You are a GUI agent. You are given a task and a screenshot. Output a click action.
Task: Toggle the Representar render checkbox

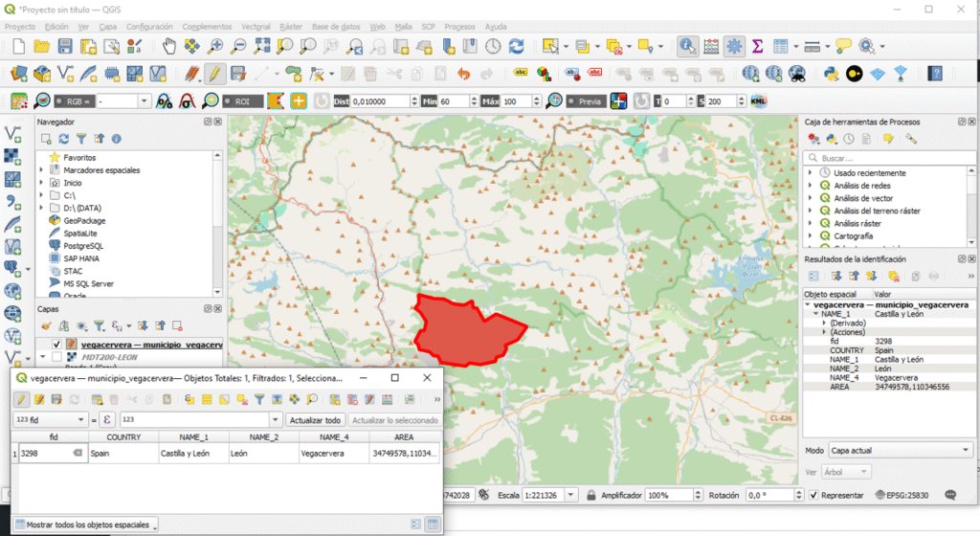click(813, 495)
